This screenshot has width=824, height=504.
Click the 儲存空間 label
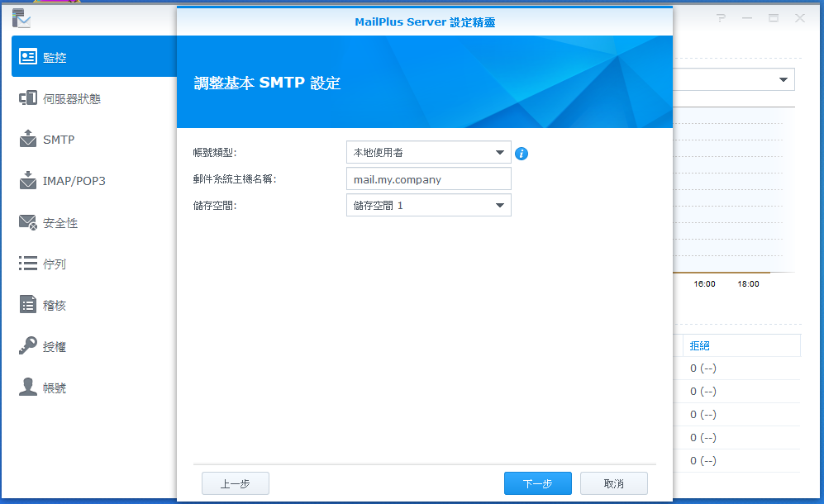click(215, 206)
